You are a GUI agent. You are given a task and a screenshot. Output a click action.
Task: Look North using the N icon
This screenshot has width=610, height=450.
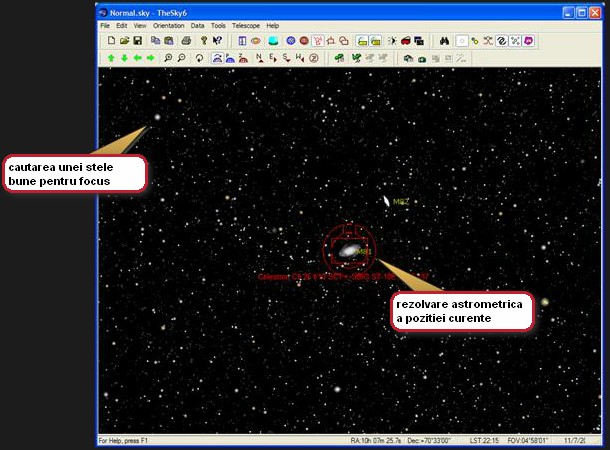pos(260,59)
